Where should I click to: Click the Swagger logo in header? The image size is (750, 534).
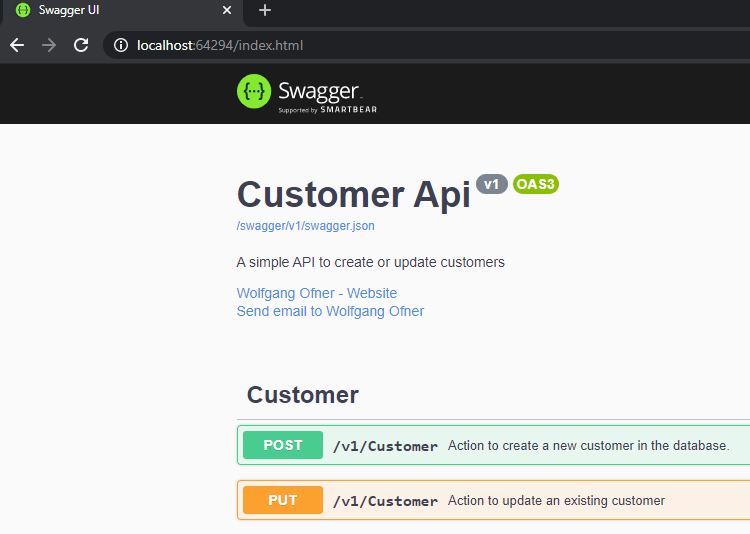coord(307,93)
